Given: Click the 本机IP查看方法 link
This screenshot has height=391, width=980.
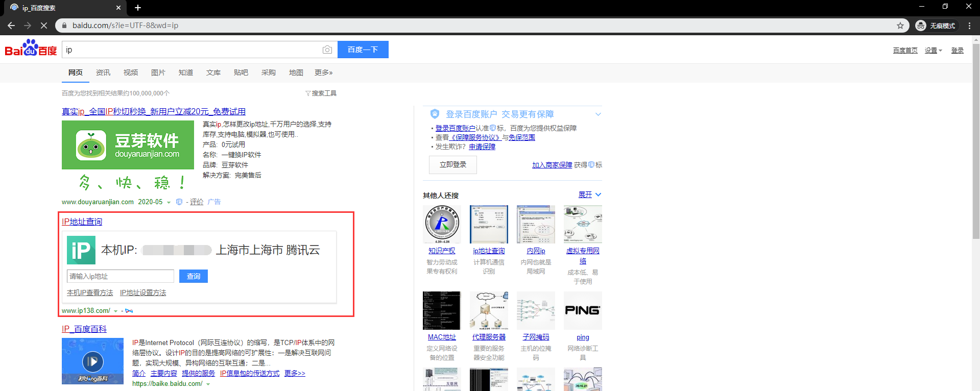Looking at the screenshot, I should [90, 293].
